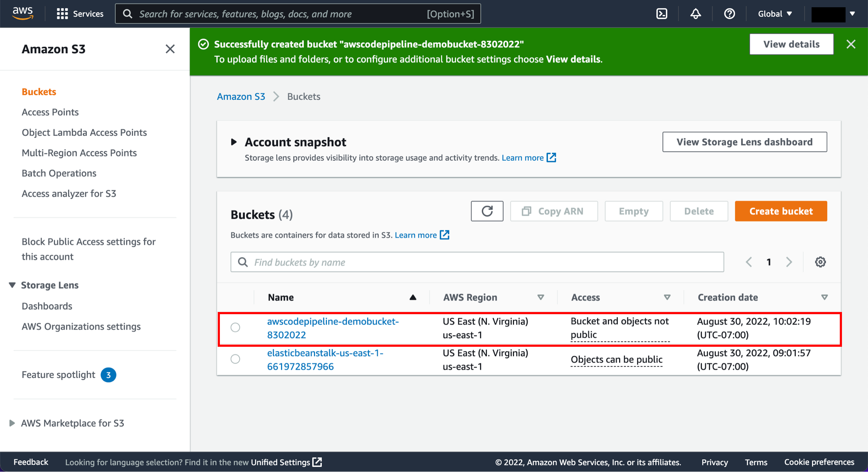Image resolution: width=868 pixels, height=472 pixels.
Task: Open external link icon beside Unified Settings
Action: [317, 462]
